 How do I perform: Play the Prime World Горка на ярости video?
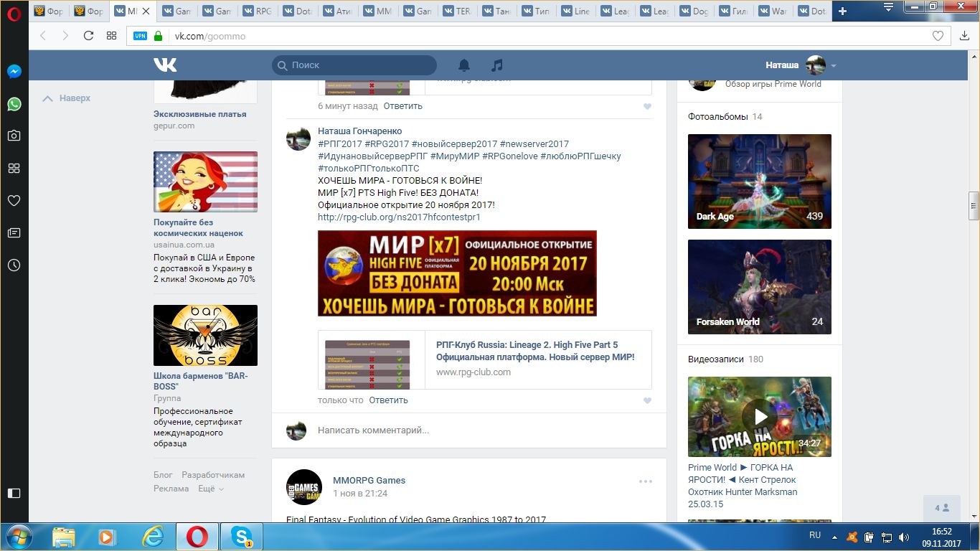(x=759, y=417)
